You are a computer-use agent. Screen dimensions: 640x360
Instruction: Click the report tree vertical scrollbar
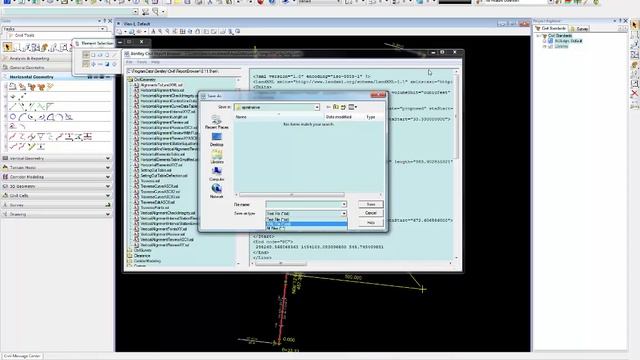tap(239, 171)
